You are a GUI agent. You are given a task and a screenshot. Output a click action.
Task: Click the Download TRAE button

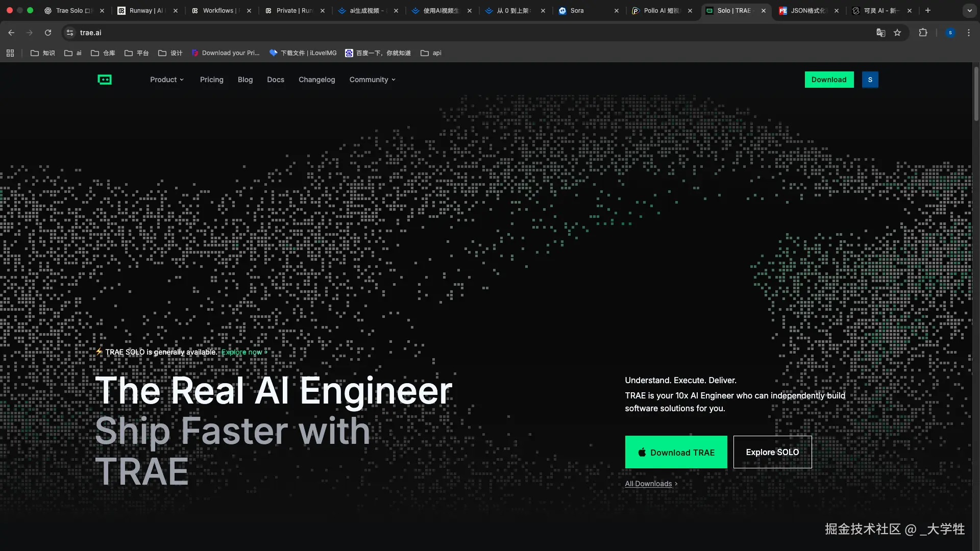676,452
